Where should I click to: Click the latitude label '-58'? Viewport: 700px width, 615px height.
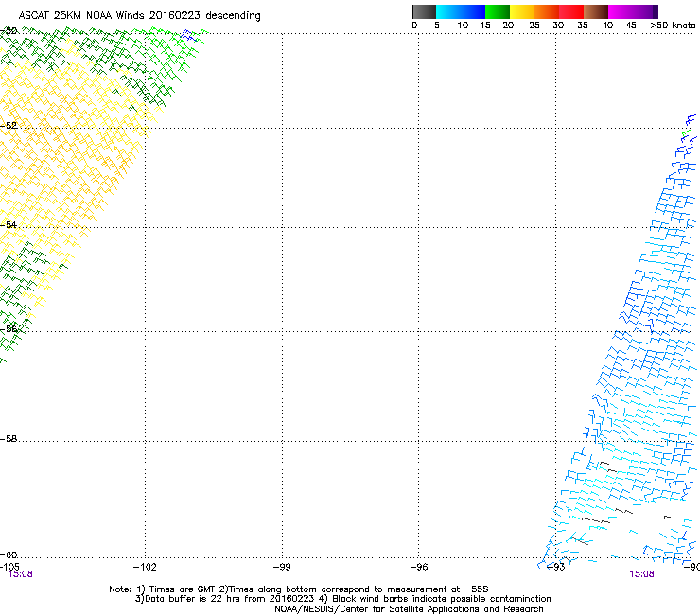[9, 439]
